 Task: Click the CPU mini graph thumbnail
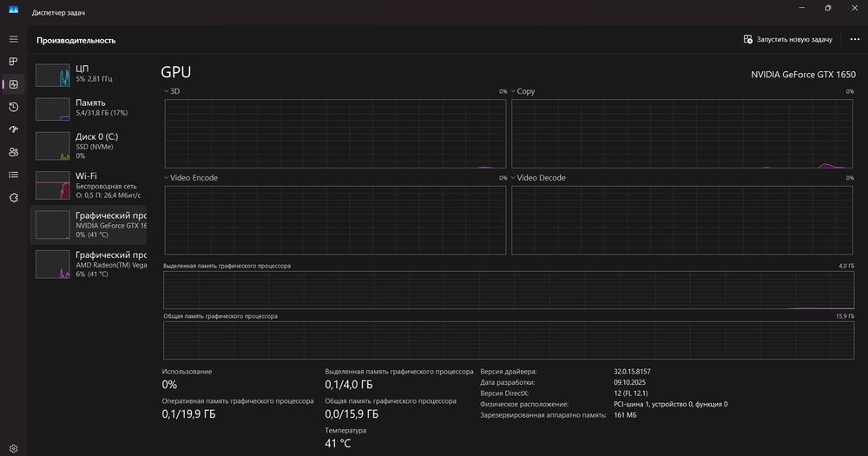[53, 76]
